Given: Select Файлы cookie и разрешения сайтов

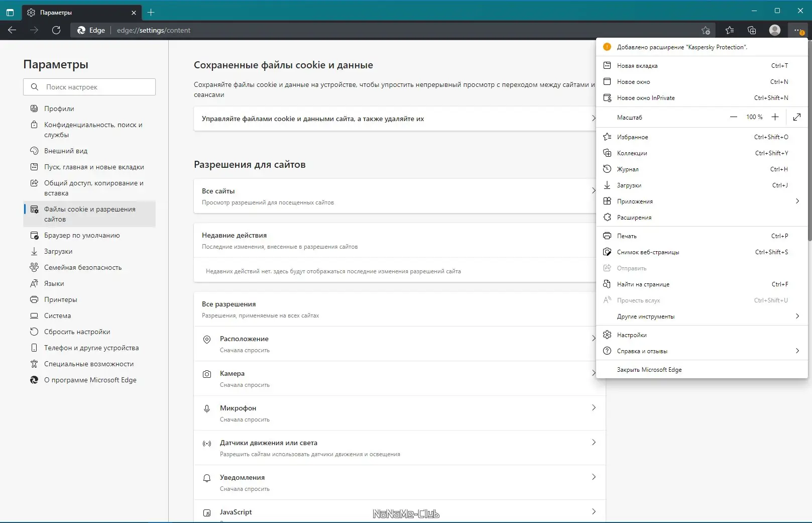Looking at the screenshot, I should point(89,214).
